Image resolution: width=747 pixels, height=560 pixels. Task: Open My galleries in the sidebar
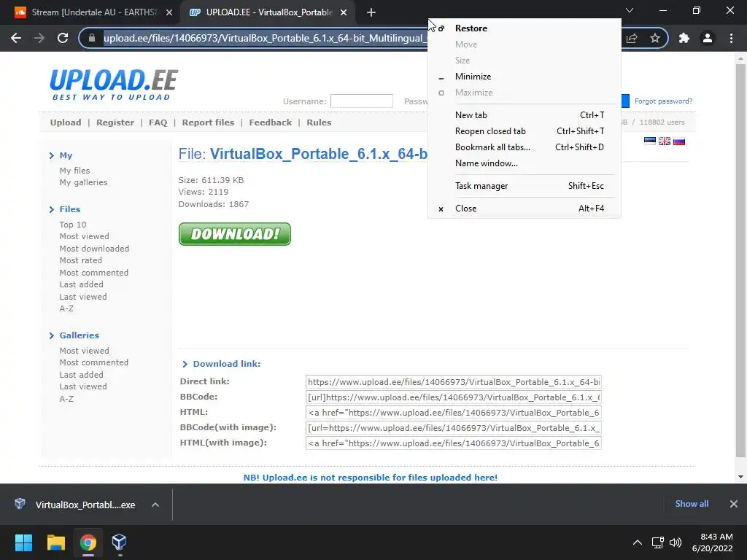pos(83,182)
